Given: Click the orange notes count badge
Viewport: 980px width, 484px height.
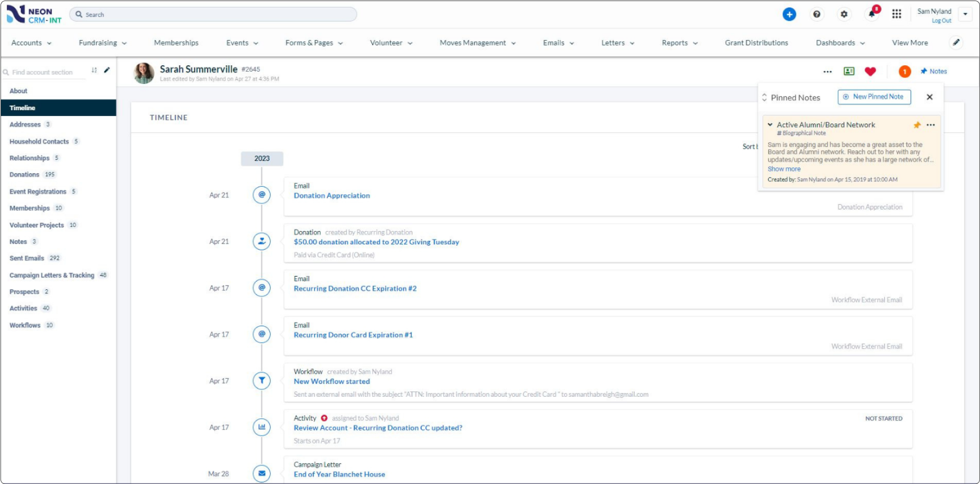Looking at the screenshot, I should pyautogui.click(x=905, y=72).
